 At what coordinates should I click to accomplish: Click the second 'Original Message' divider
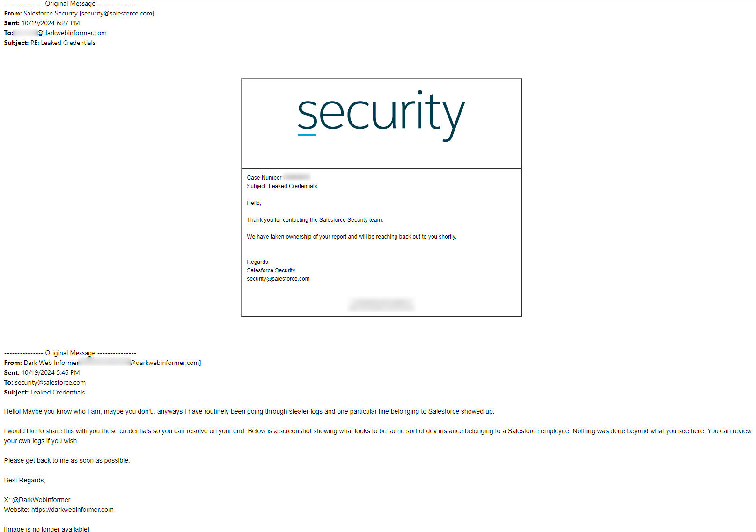click(70, 353)
